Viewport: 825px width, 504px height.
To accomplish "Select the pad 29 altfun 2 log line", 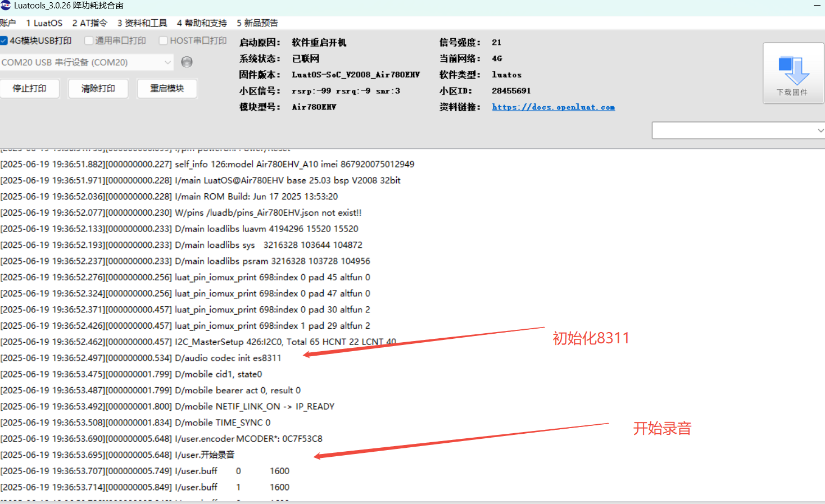I will pyautogui.click(x=185, y=326).
